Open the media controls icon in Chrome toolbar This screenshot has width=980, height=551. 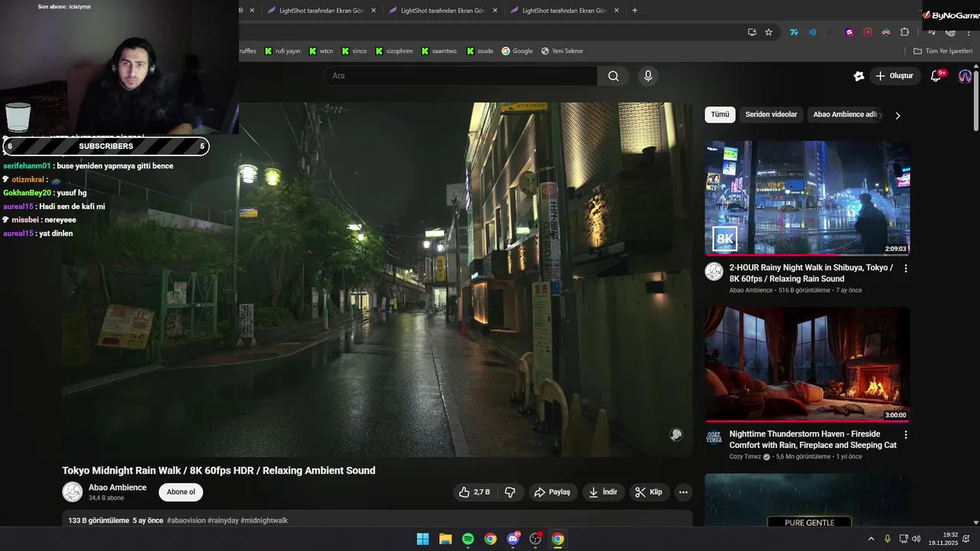(x=932, y=32)
